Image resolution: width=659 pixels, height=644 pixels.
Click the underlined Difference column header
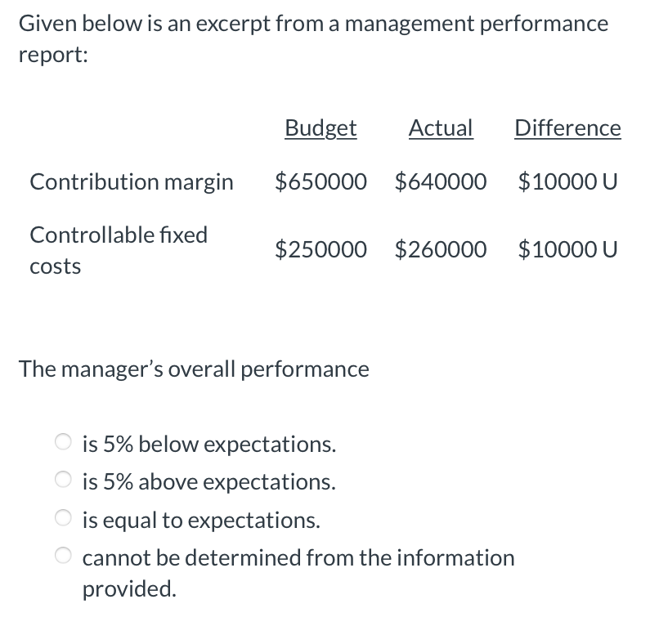pyautogui.click(x=567, y=128)
